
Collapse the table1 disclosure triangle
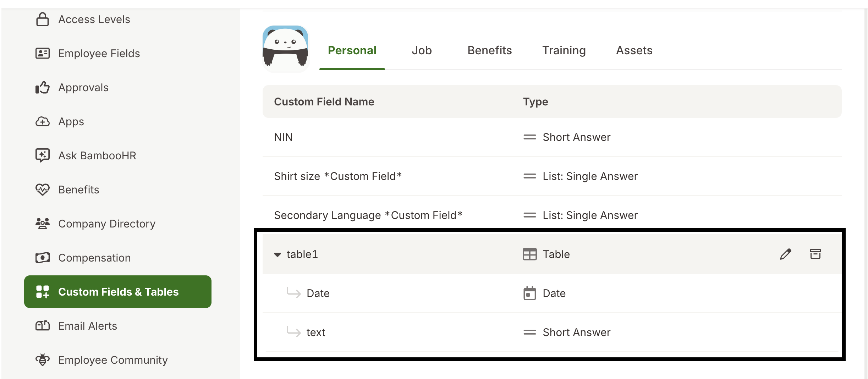(x=277, y=254)
